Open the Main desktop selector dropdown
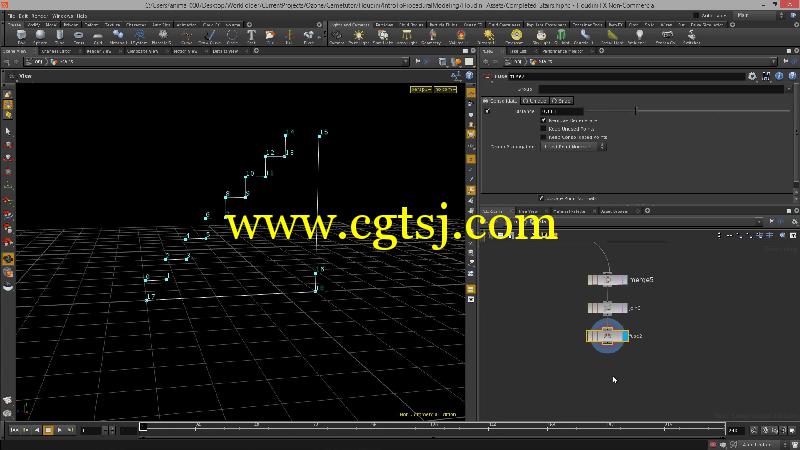Screen dimensions: 800x450 click(x=760, y=15)
